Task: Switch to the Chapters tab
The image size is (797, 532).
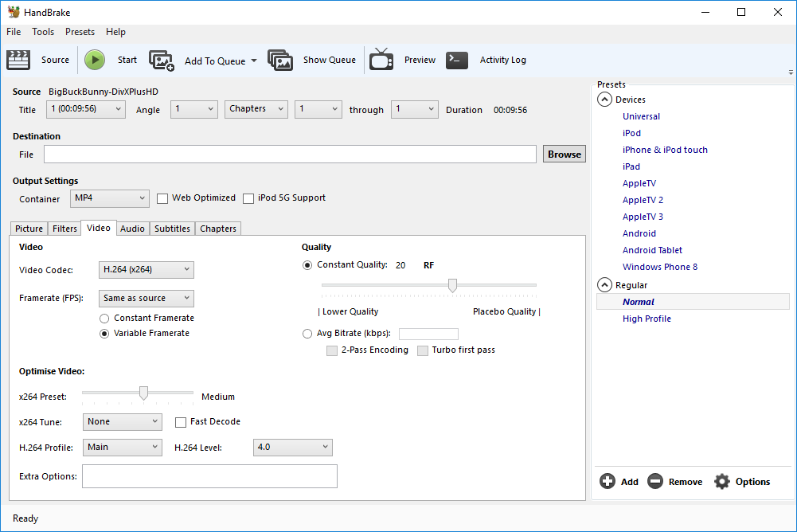Action: (218, 229)
